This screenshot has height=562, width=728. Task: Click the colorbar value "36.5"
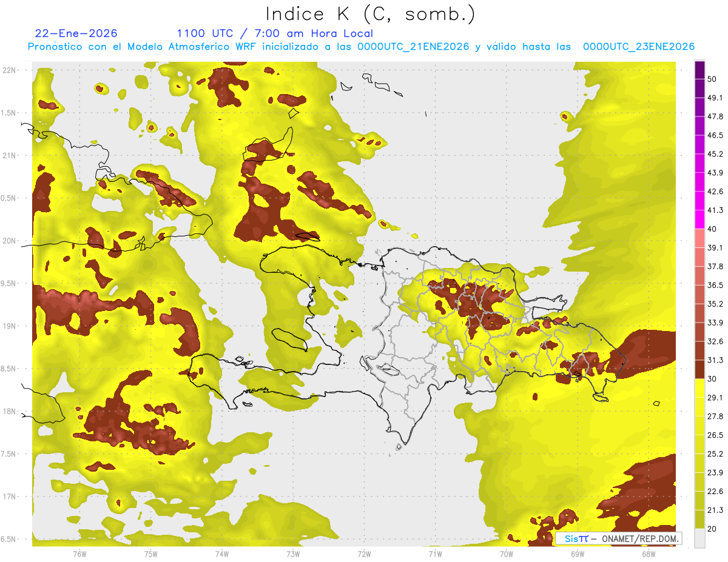click(x=715, y=285)
